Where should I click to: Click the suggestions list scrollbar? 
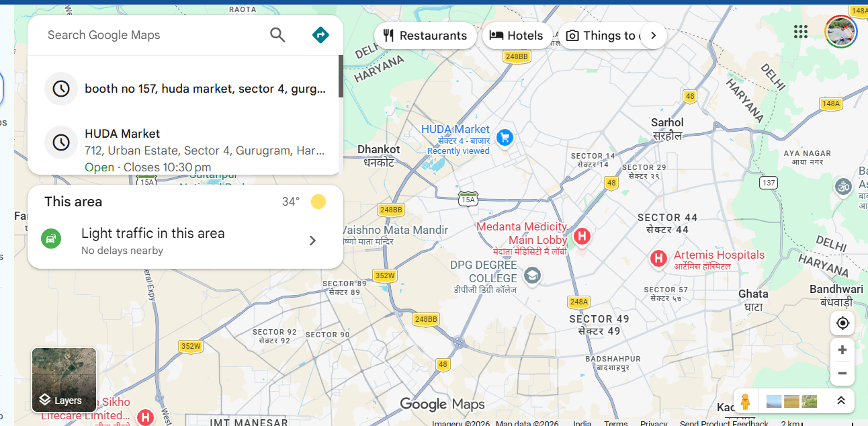[341, 76]
